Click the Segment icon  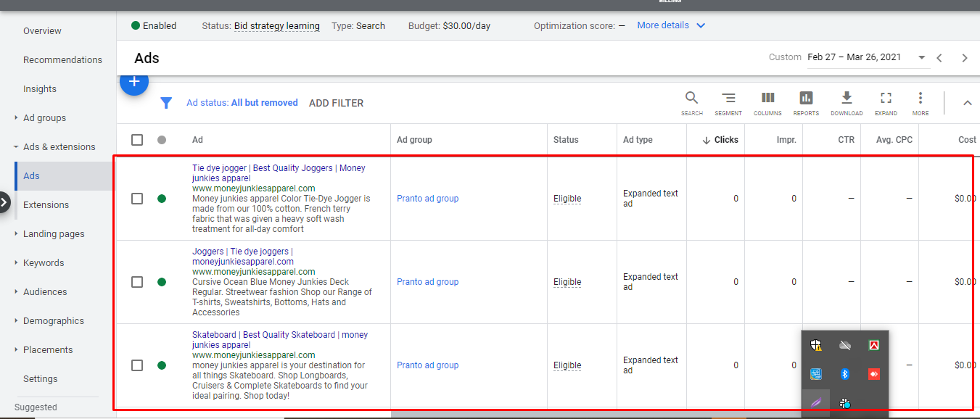coord(728,99)
